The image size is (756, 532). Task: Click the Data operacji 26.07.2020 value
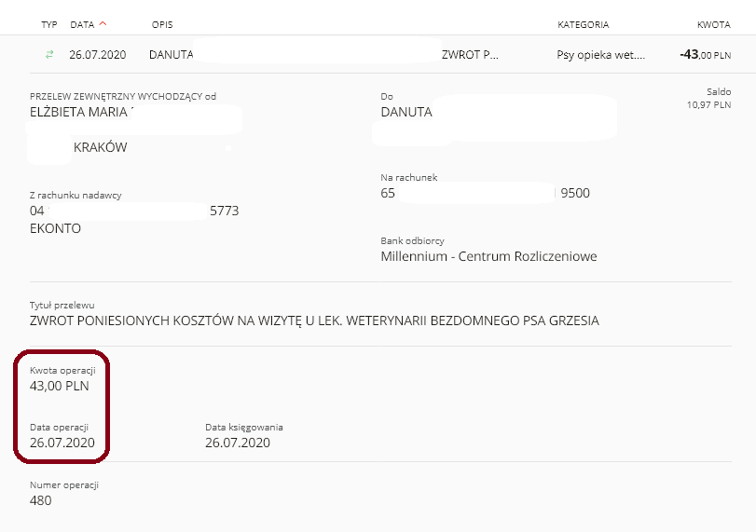pyautogui.click(x=62, y=443)
